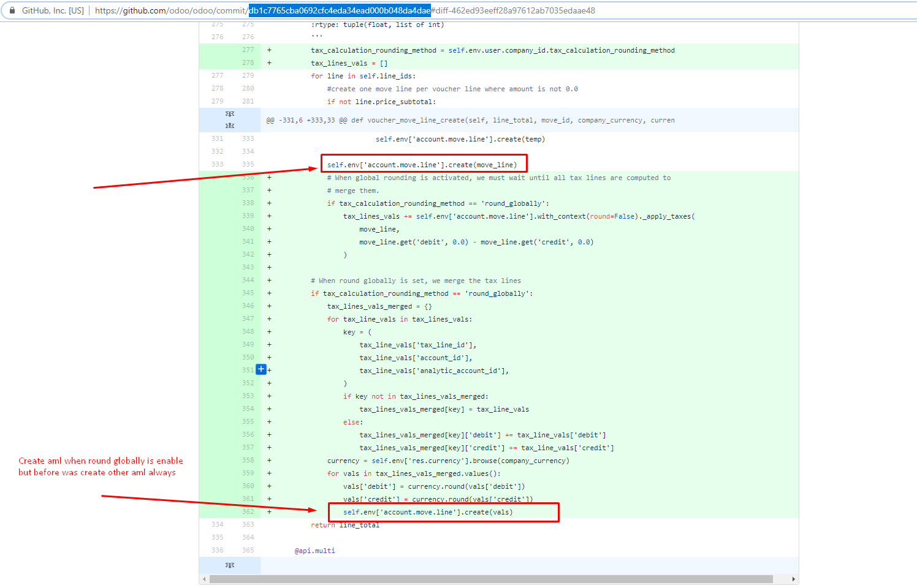Click the expand-down unfold icon in hunk header
The image size is (917, 588).
pyautogui.click(x=229, y=113)
